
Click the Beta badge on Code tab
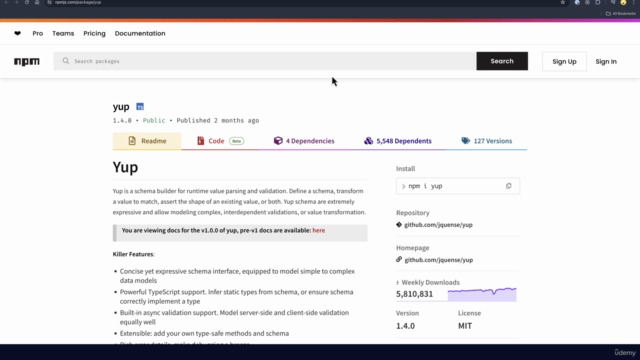(x=236, y=141)
